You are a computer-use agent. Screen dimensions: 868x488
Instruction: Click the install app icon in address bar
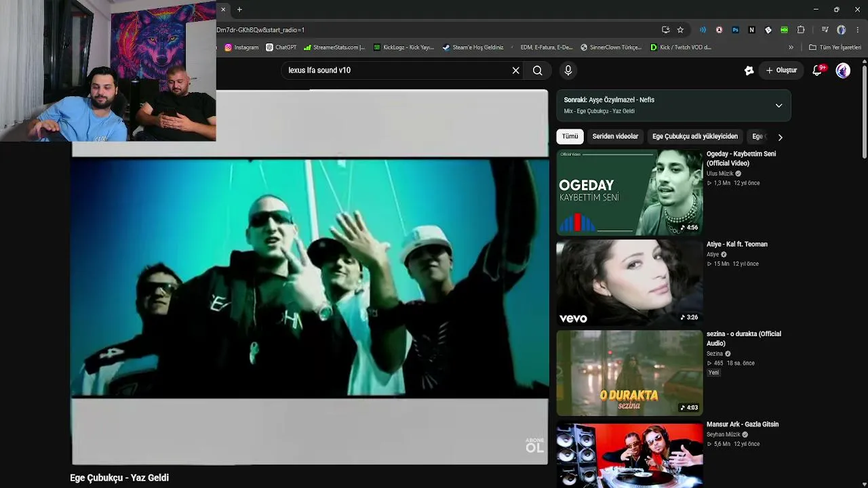pyautogui.click(x=665, y=30)
